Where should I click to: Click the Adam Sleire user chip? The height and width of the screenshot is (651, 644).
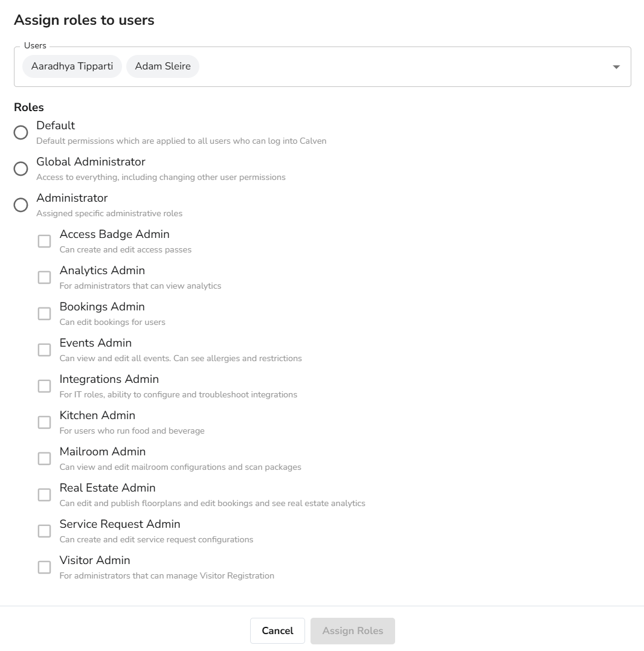(x=163, y=66)
